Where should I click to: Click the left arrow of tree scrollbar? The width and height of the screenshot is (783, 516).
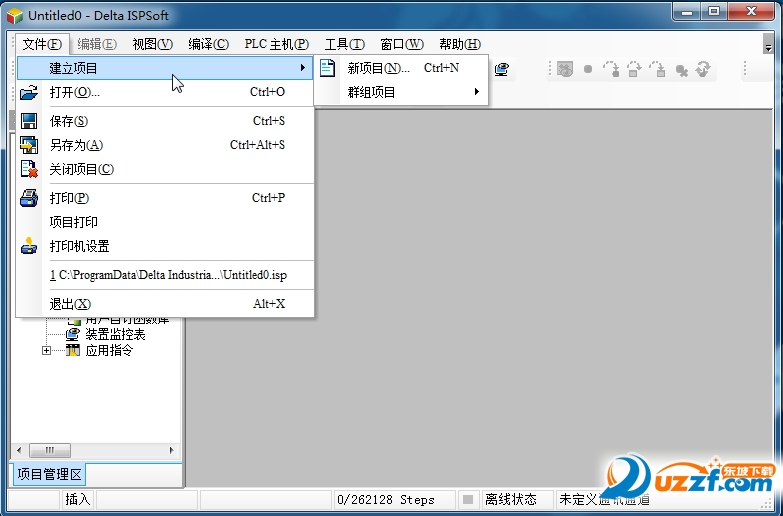click(19, 451)
